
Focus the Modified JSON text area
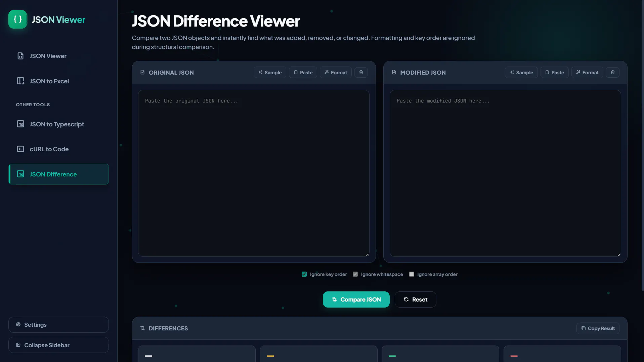(x=505, y=173)
